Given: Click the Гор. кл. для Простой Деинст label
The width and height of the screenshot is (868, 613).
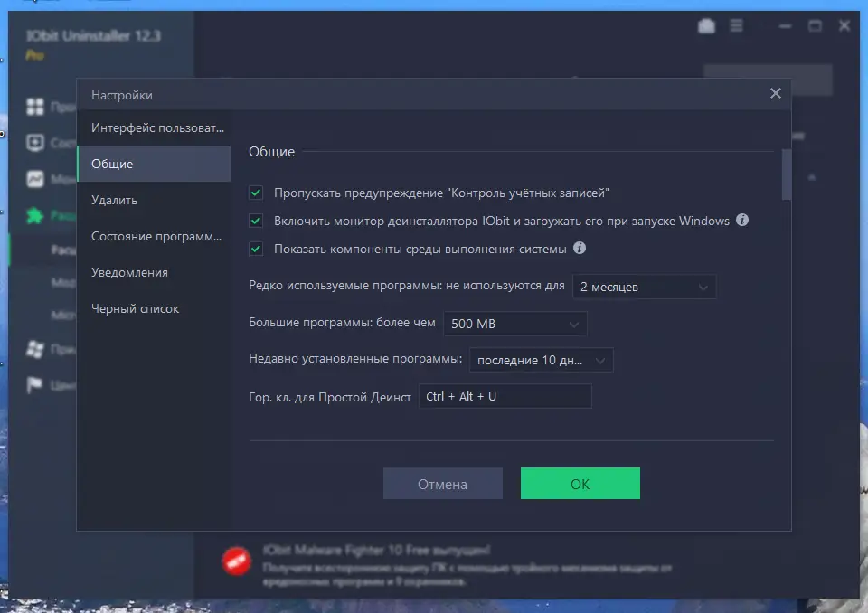Looking at the screenshot, I should 330,397.
